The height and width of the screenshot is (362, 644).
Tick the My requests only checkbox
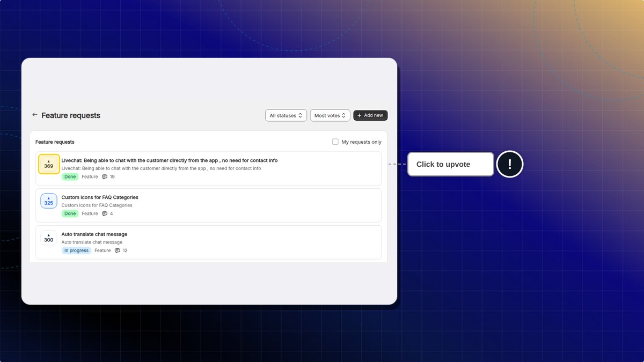[x=335, y=142]
